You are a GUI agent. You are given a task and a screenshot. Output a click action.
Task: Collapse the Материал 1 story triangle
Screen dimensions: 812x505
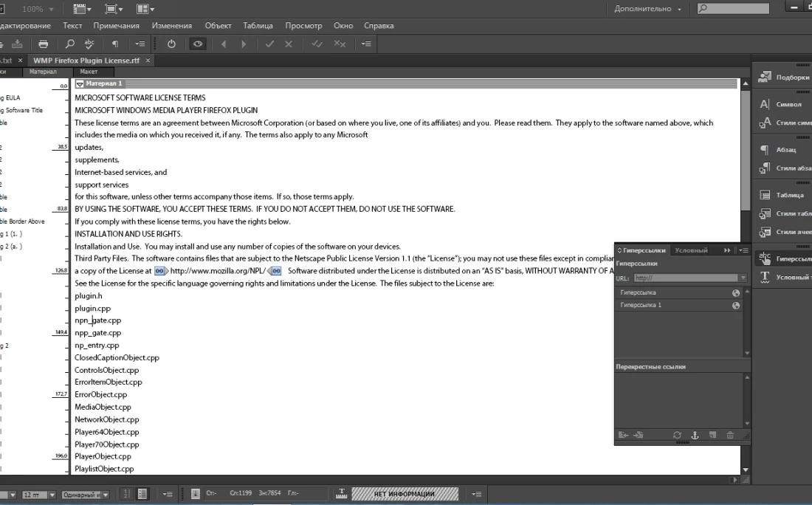pos(80,84)
